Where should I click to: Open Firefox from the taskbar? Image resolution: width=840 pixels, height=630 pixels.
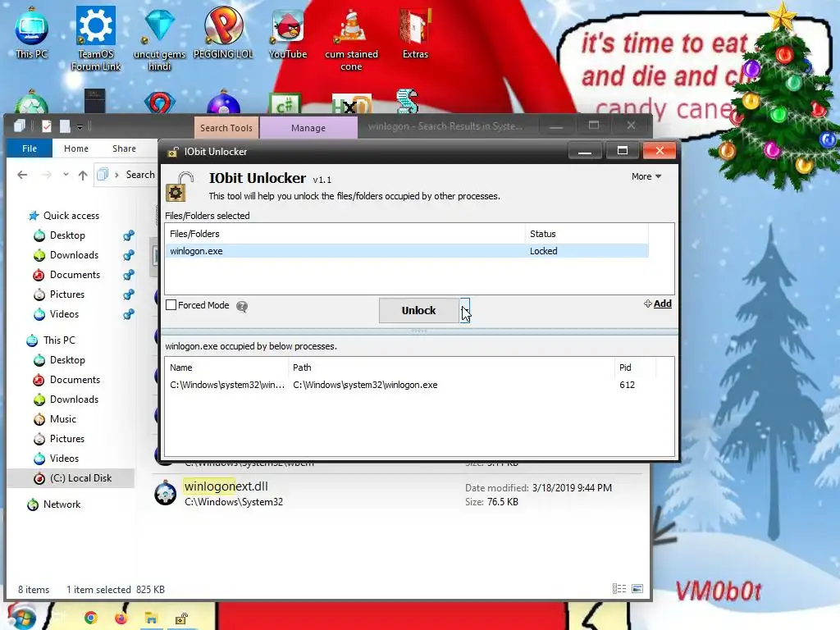click(x=121, y=618)
